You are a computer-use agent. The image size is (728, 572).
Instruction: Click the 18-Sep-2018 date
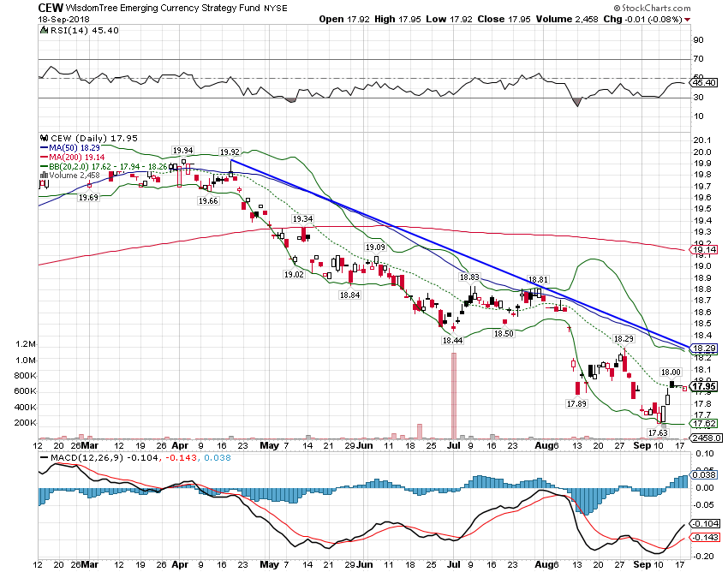pyautogui.click(x=64, y=20)
